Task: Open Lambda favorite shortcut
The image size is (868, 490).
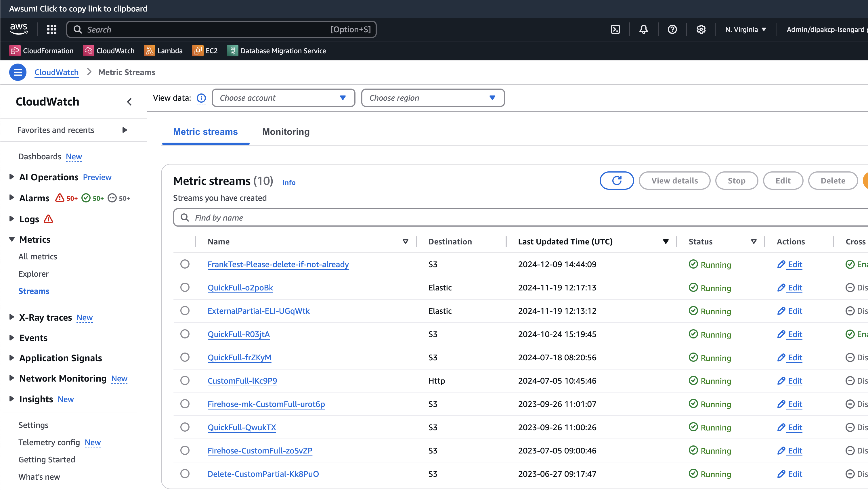Action: tap(163, 51)
